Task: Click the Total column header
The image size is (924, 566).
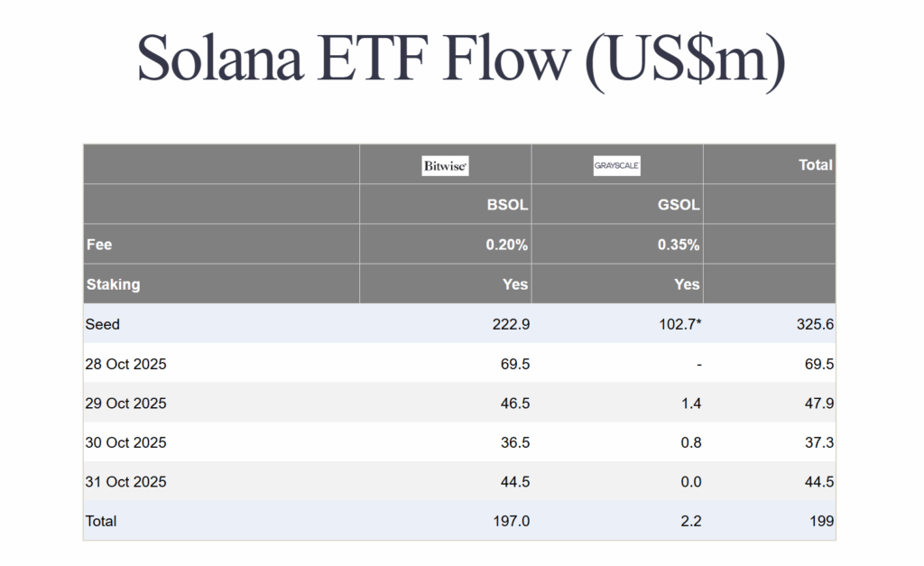Action: coord(815,165)
